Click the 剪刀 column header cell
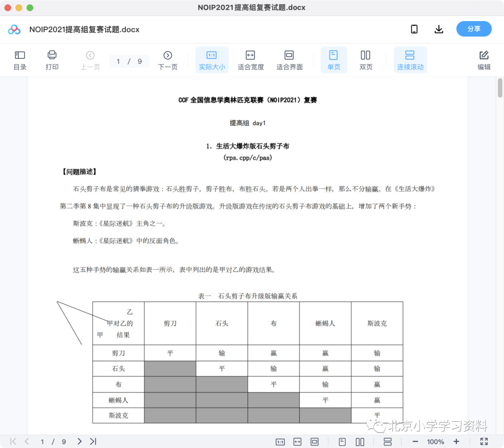The image size is (504, 448). click(x=170, y=323)
